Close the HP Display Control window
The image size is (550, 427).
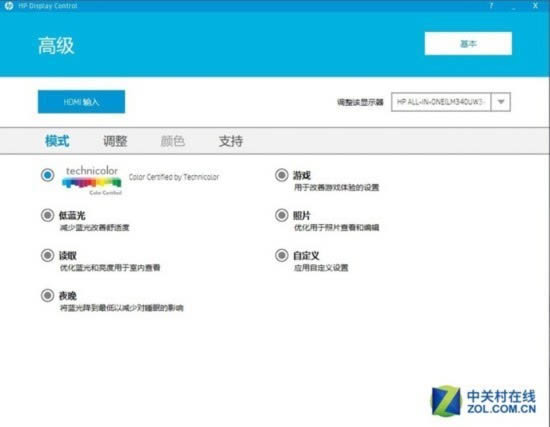point(535,6)
